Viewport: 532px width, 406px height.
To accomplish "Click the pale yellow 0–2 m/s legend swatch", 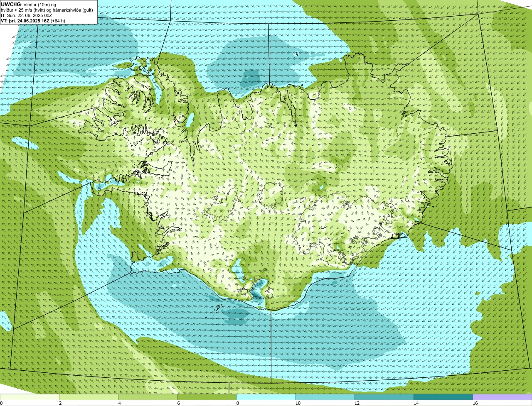I will [x=30, y=397].
